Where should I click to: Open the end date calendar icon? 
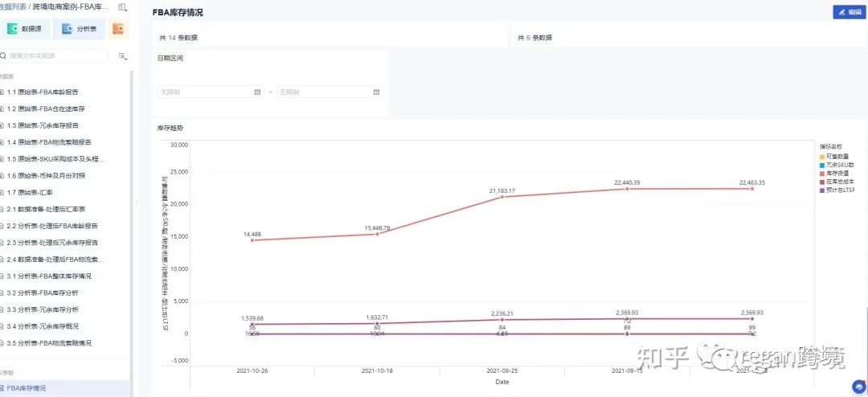coord(376,92)
